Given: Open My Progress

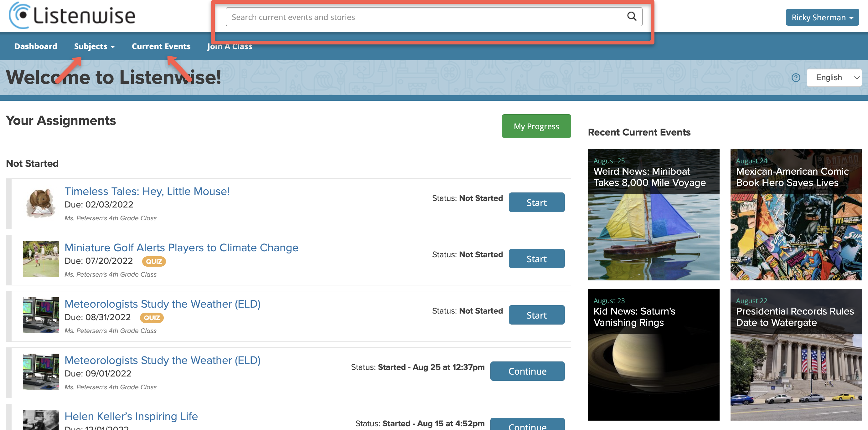Looking at the screenshot, I should pyautogui.click(x=536, y=126).
